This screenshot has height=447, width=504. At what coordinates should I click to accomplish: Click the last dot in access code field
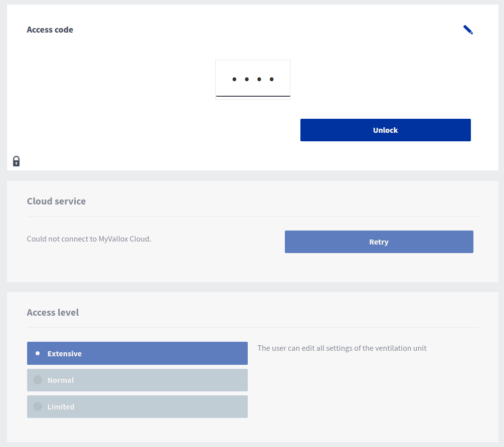(272, 79)
